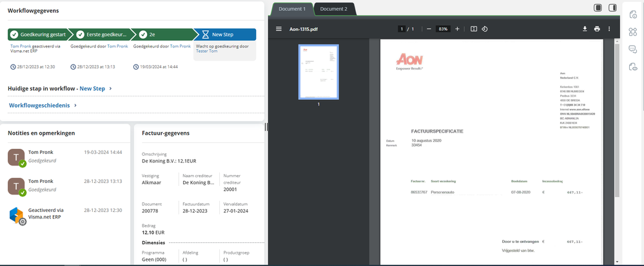Viewport: 644px width, 266px height.
Task: Open document preview eye icon in sidebar
Action: click(633, 66)
